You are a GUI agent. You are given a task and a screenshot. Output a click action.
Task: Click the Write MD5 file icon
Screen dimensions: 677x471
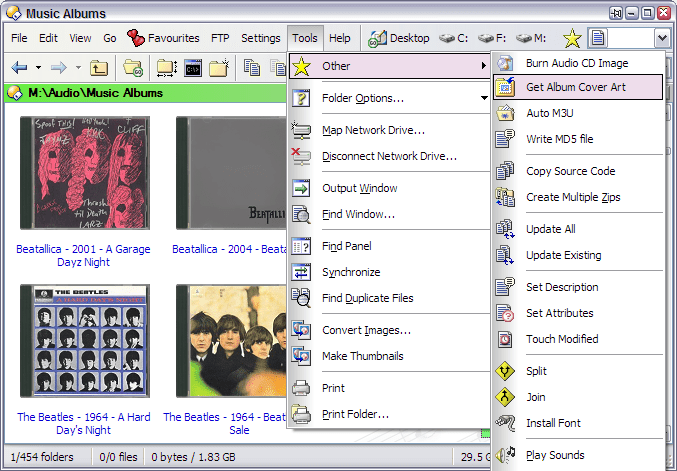coord(505,139)
